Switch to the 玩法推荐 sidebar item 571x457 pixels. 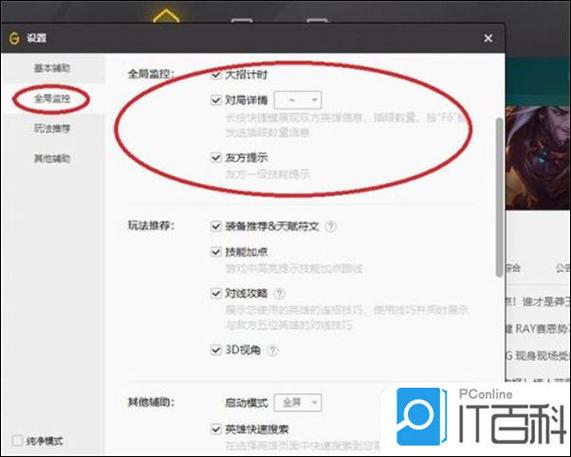(52, 129)
